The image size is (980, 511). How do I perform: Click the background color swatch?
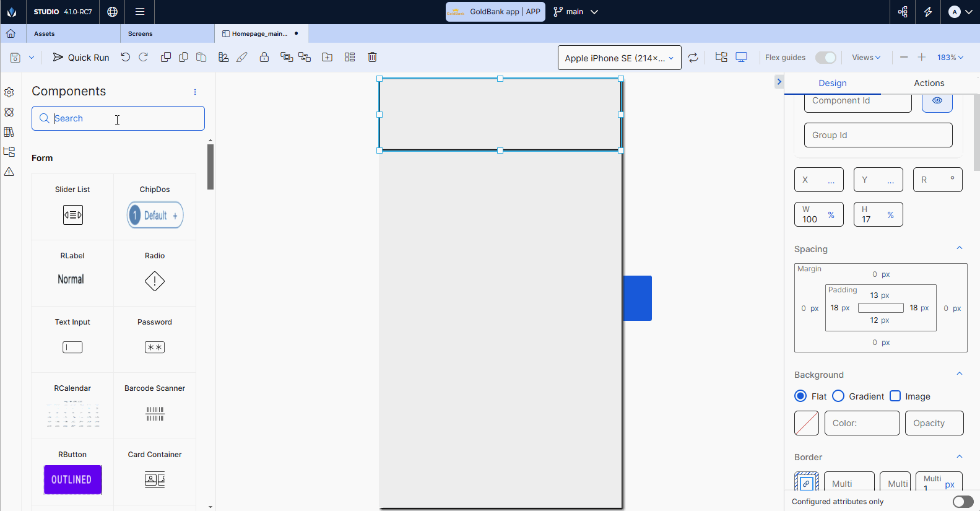click(x=806, y=423)
